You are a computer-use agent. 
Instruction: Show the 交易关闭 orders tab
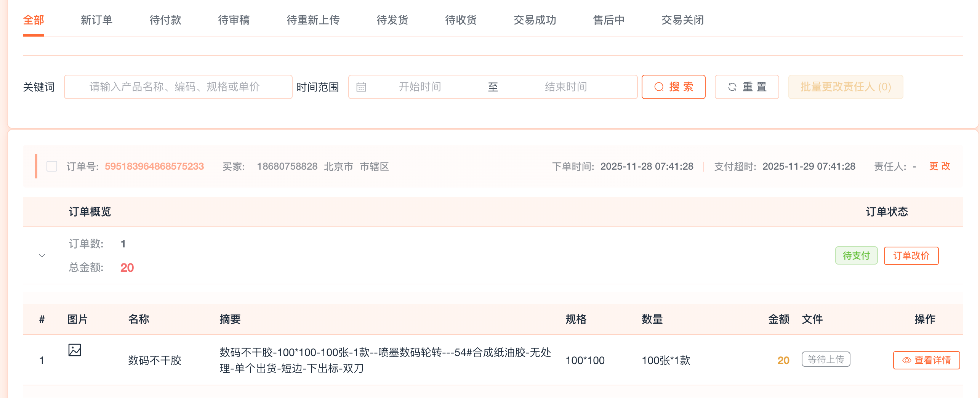click(x=682, y=20)
